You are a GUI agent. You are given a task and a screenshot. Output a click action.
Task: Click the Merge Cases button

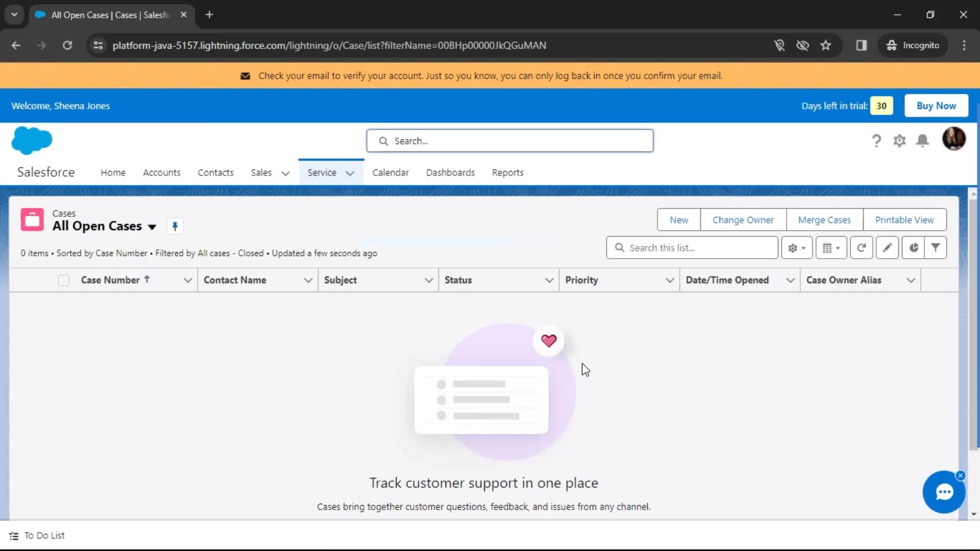[824, 220]
